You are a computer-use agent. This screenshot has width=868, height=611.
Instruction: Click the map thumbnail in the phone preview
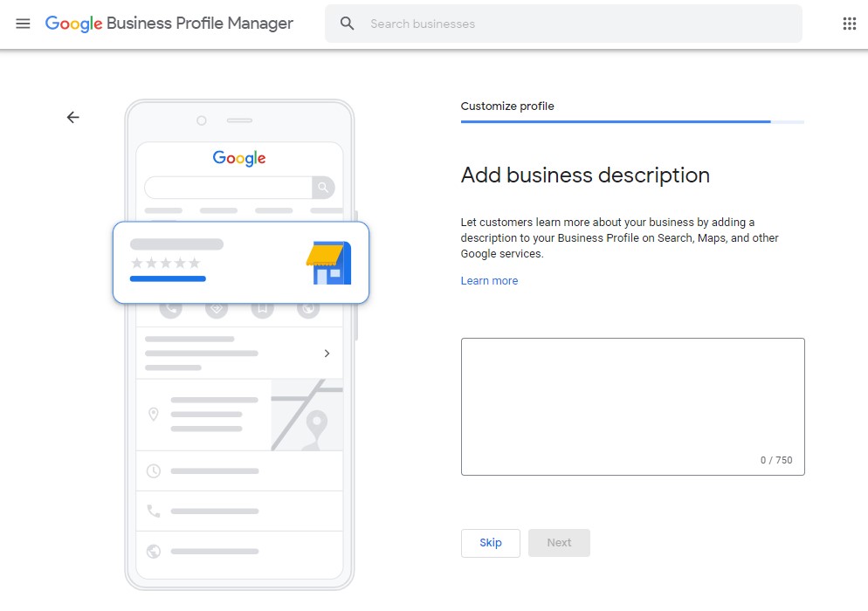pos(307,415)
